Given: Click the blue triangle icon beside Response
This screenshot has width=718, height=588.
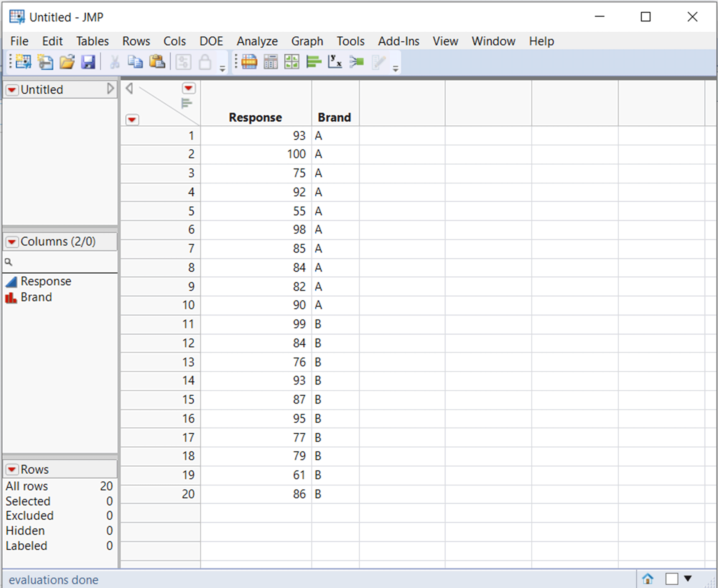Looking at the screenshot, I should 11,281.
